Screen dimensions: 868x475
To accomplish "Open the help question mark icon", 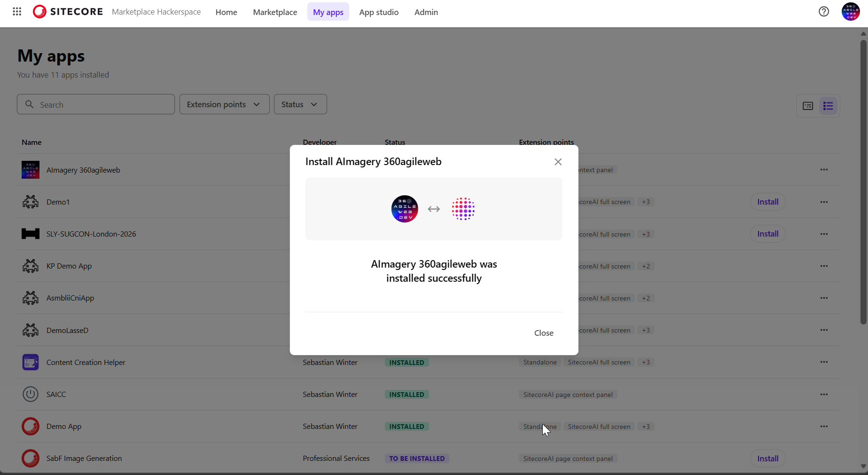I will coord(823,12).
